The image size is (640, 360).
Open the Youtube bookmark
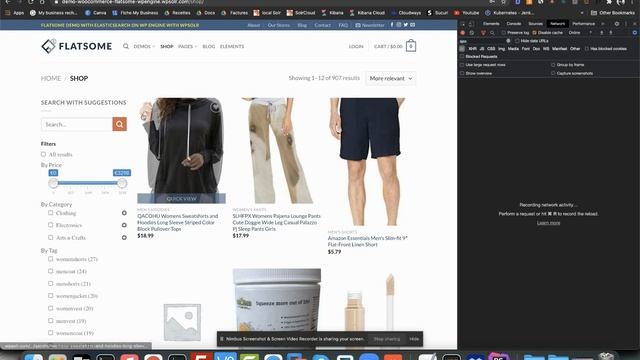click(x=467, y=13)
